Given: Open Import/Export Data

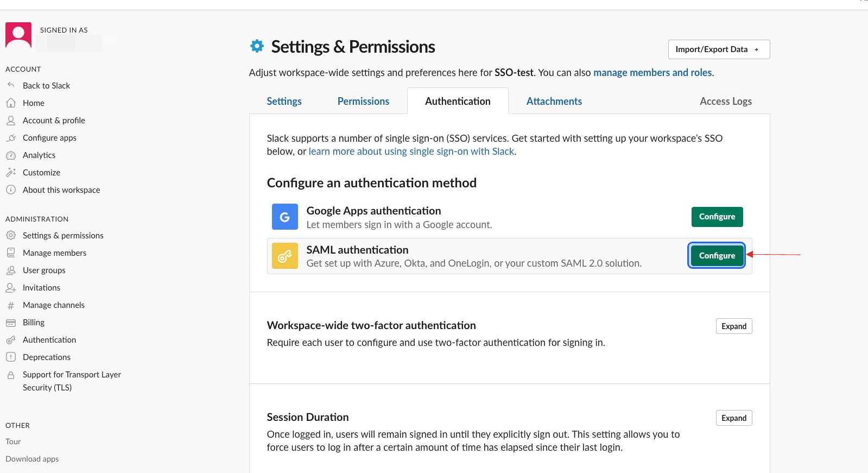Looking at the screenshot, I should click(x=719, y=49).
